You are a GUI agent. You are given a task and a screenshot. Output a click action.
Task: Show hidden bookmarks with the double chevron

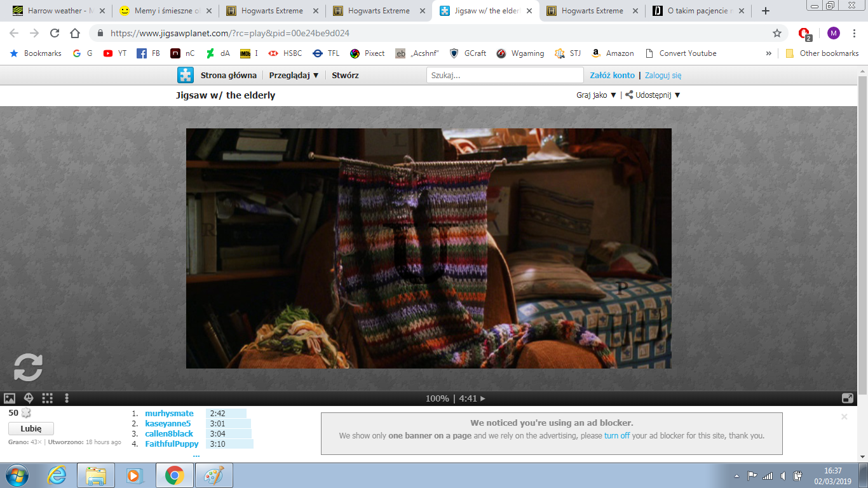pyautogui.click(x=769, y=53)
